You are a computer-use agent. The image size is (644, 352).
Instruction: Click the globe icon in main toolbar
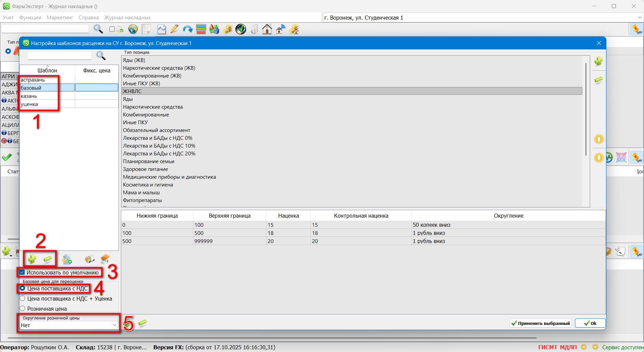coord(133,29)
